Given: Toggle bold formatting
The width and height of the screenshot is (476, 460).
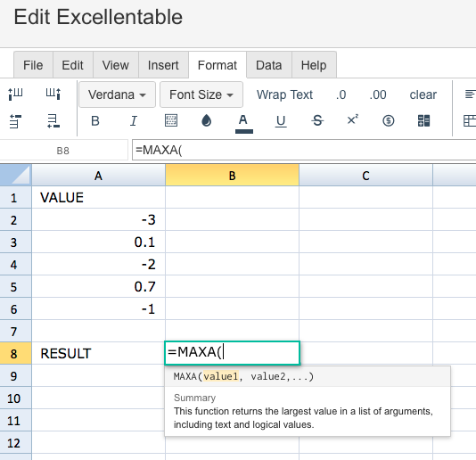Looking at the screenshot, I should [x=95, y=121].
